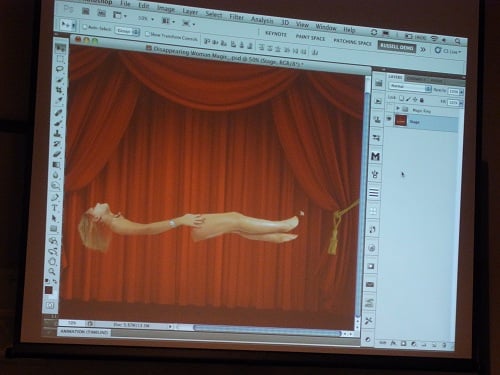Open the Layer menu
Viewport: 500px width, 375px height.
tap(190, 12)
